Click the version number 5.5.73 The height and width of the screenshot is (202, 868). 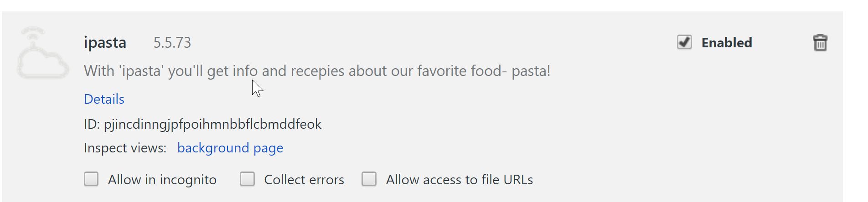pyautogui.click(x=172, y=43)
